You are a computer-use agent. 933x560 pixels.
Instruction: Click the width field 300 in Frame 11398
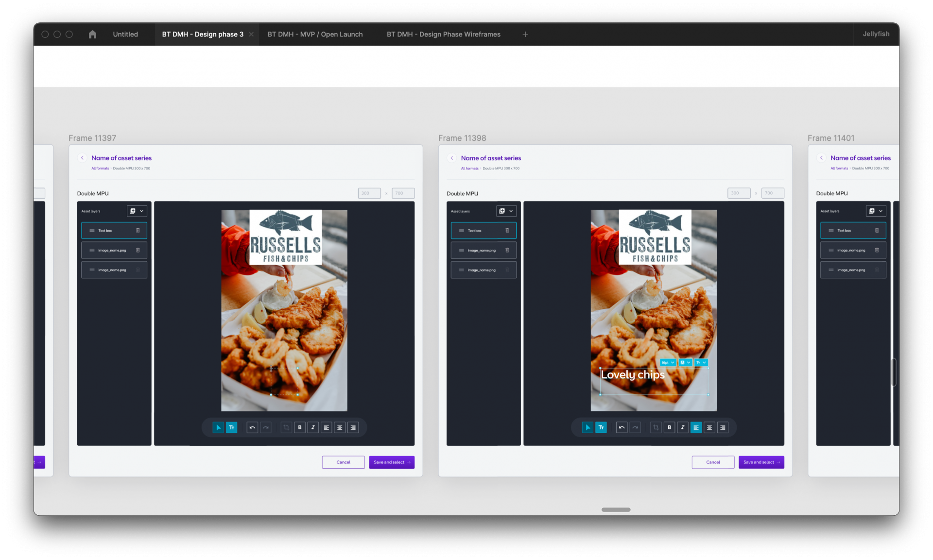(x=739, y=193)
